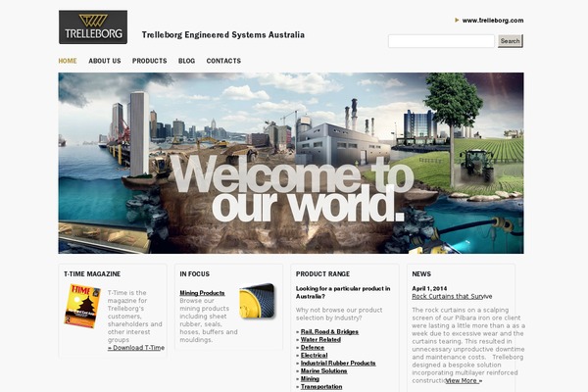
Task: Open the About Us menu item
Action: (x=105, y=61)
